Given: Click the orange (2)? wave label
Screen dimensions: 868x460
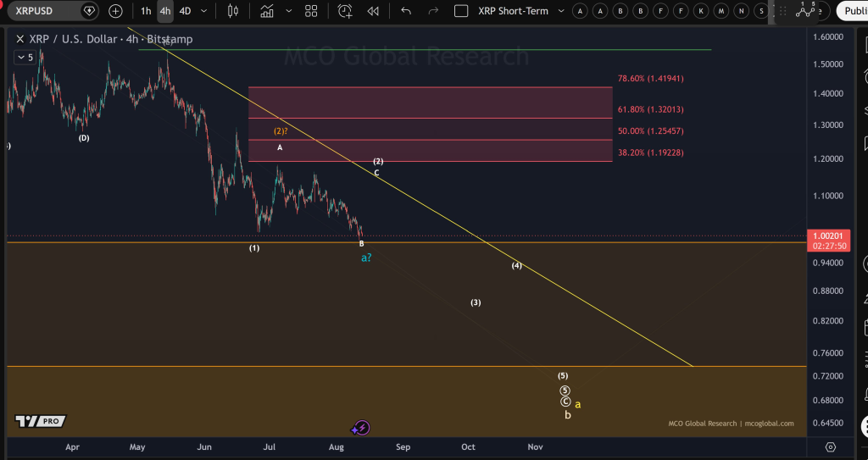Looking at the screenshot, I should point(281,131).
